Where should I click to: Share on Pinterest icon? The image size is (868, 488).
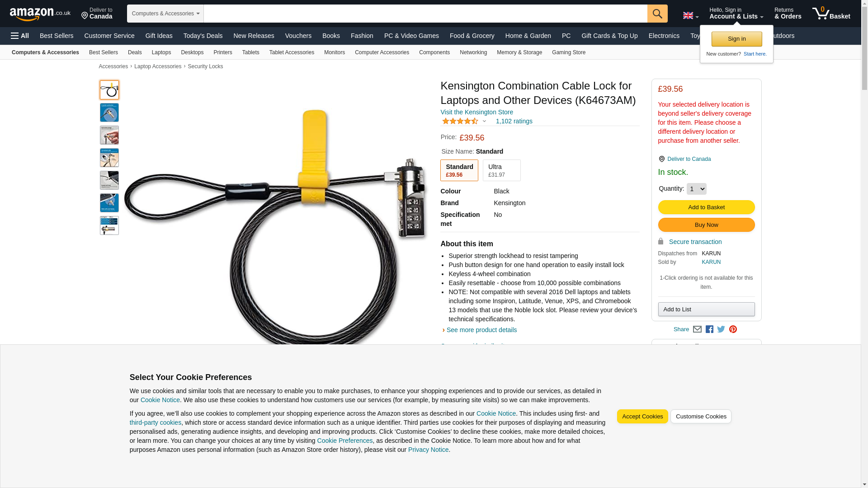point(733,329)
